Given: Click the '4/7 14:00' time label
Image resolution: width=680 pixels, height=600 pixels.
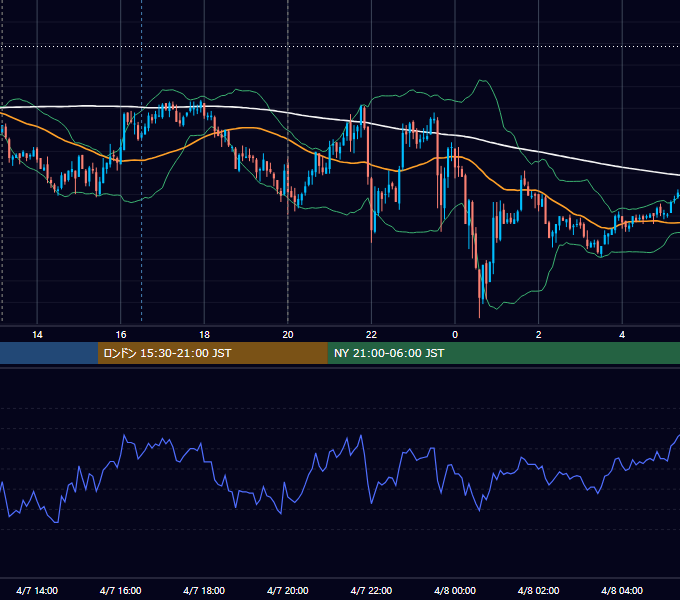Looking at the screenshot, I should (x=37, y=591).
